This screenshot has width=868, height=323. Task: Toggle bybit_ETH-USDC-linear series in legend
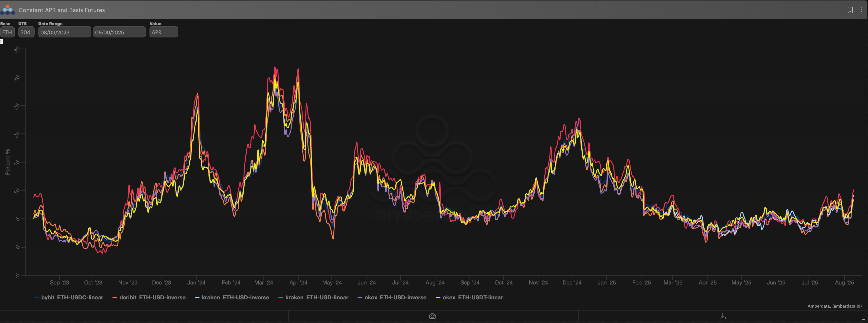click(72, 297)
